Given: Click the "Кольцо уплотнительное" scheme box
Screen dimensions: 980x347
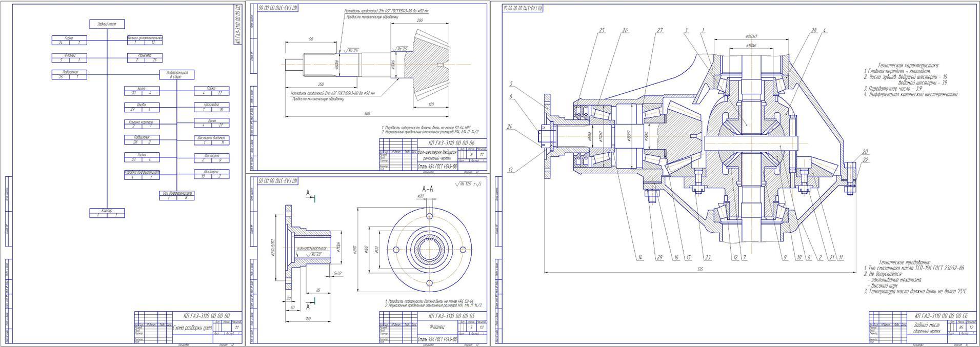Looking at the screenshot, I should [145, 40].
